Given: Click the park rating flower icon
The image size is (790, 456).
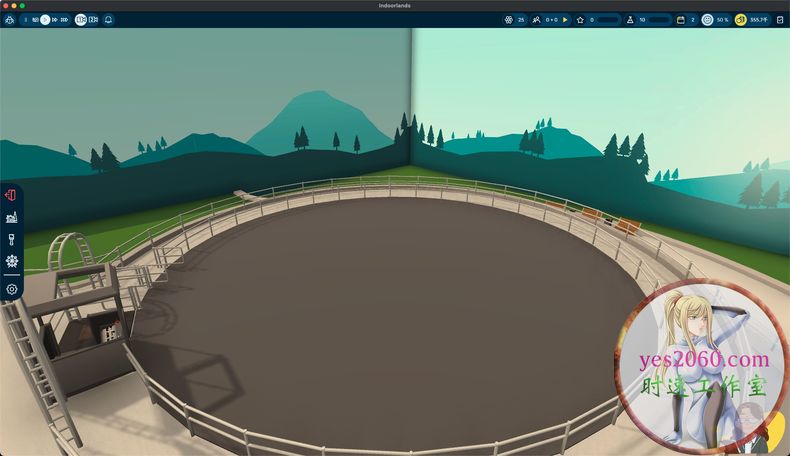Looking at the screenshot, I should [508, 19].
